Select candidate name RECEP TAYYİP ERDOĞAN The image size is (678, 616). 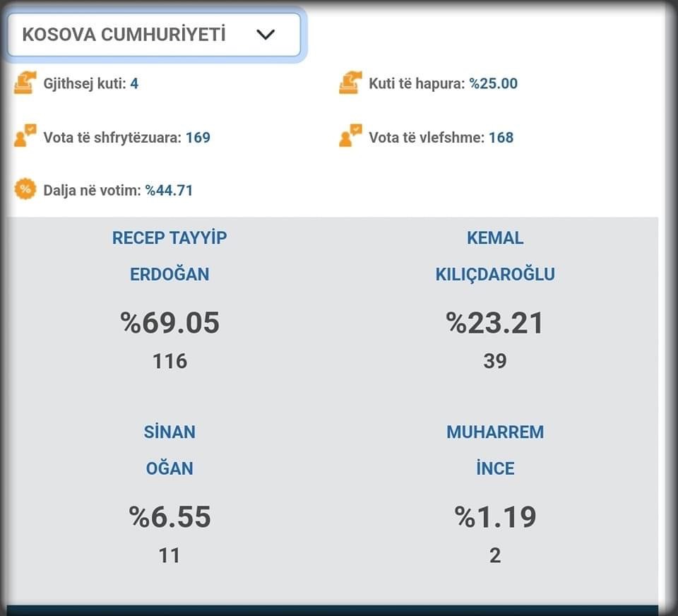point(169,256)
